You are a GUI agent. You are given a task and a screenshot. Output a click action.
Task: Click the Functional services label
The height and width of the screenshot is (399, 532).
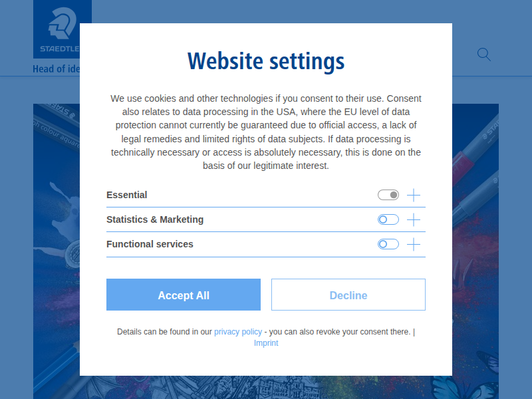point(150,244)
